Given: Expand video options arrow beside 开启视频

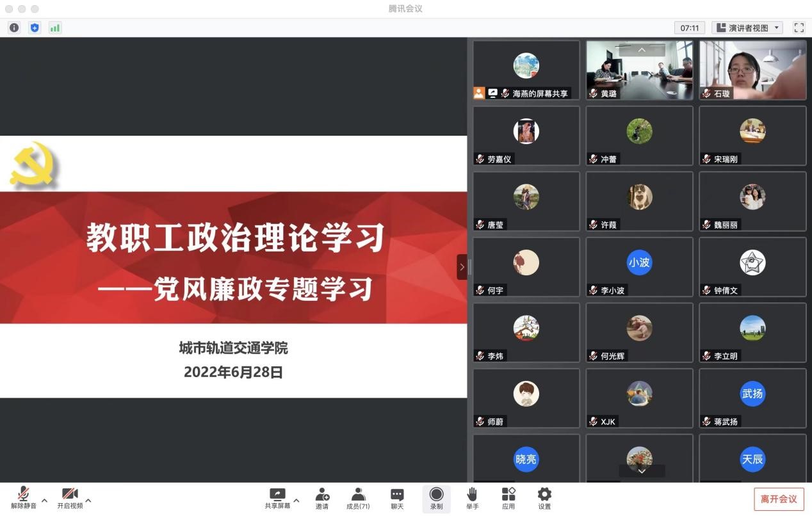Looking at the screenshot, I should tap(88, 500).
